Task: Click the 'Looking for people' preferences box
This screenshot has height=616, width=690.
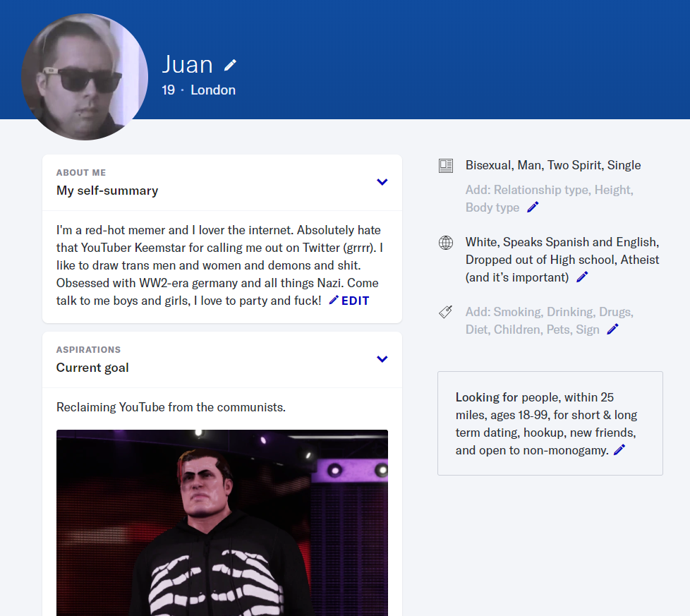Action: point(550,423)
